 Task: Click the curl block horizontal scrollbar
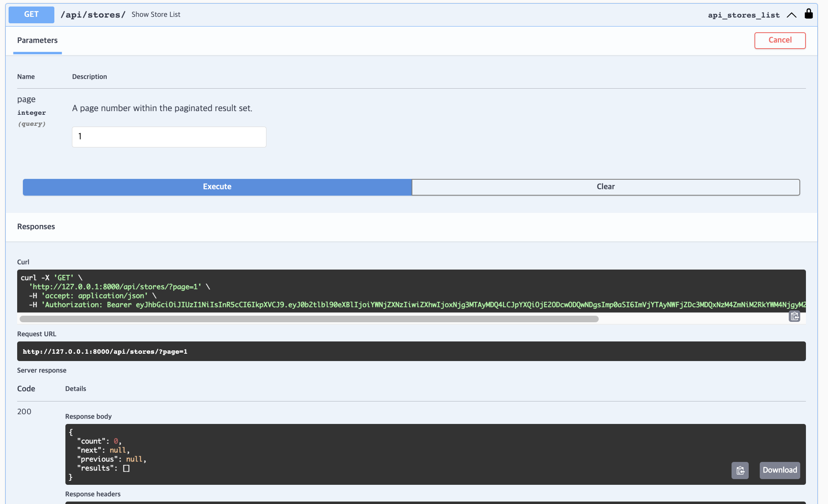(x=309, y=319)
